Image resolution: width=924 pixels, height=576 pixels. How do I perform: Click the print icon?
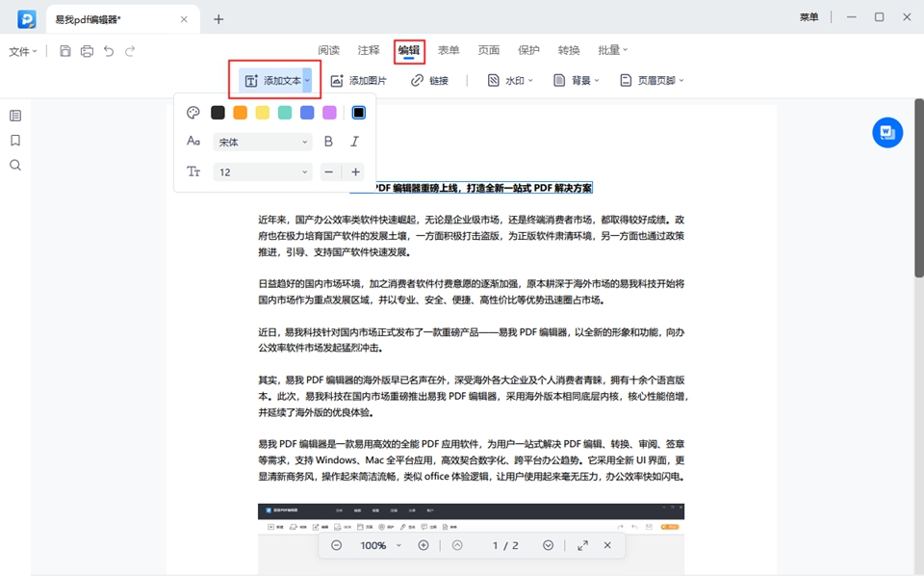[87, 51]
